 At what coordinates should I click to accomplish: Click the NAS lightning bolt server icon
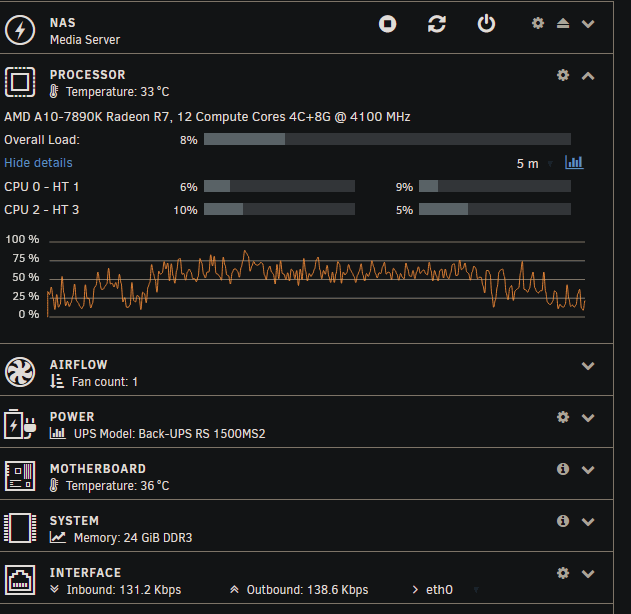[20, 30]
